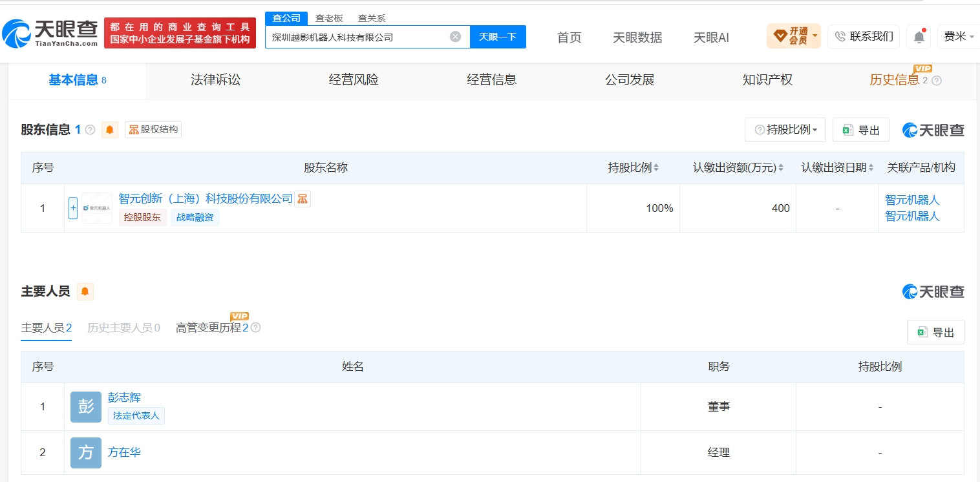Image resolution: width=980 pixels, height=482 pixels.
Task: Select 主要人员 2 sub-tab
Action: pyautogui.click(x=47, y=328)
